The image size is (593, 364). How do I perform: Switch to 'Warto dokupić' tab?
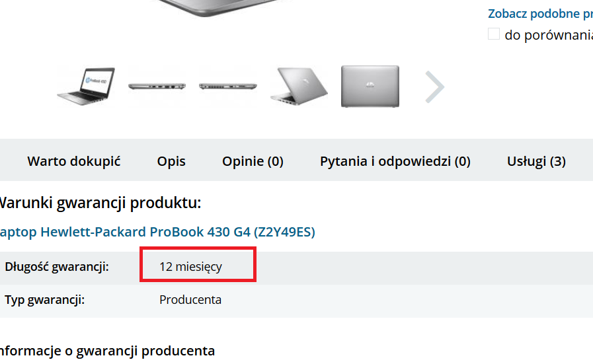[x=74, y=161]
